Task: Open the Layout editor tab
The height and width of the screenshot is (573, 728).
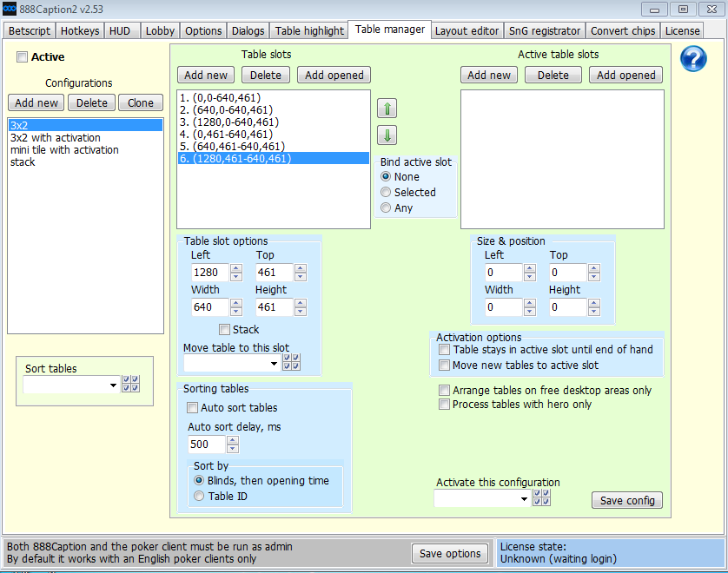Action: coord(467,31)
